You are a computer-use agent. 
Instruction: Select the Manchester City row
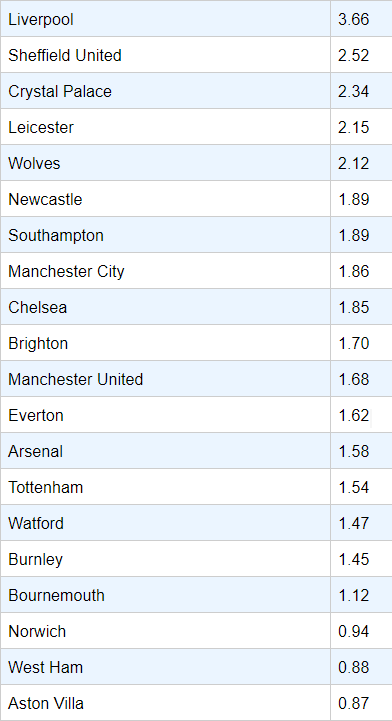point(196,271)
